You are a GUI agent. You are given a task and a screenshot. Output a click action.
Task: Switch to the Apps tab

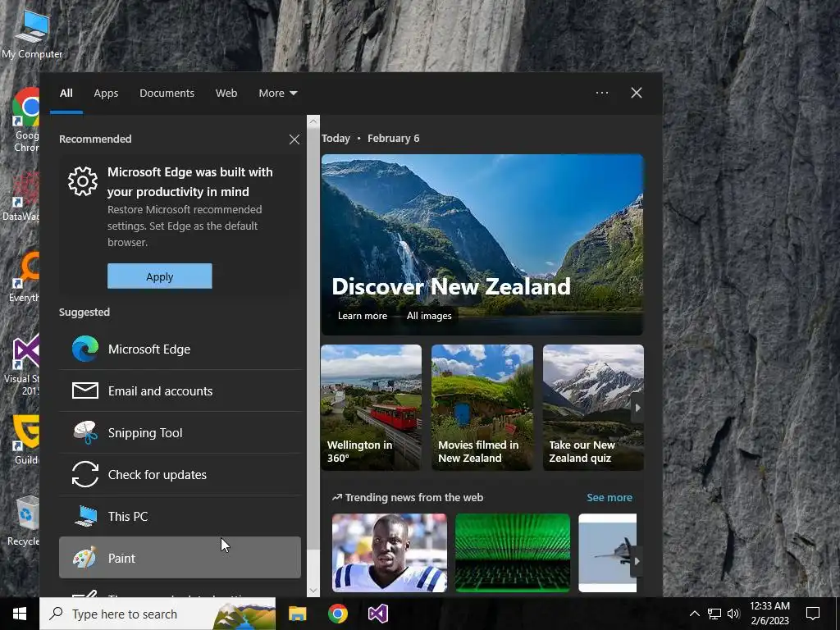(x=106, y=94)
